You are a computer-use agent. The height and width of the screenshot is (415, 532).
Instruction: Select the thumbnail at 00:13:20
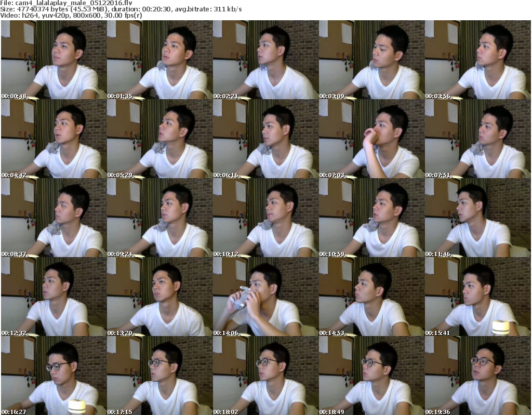(x=159, y=297)
